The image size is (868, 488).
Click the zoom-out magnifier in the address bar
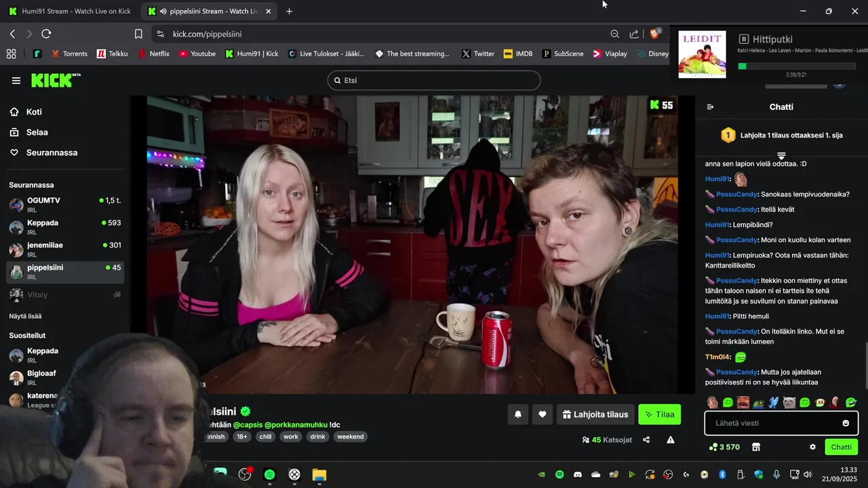(x=615, y=34)
